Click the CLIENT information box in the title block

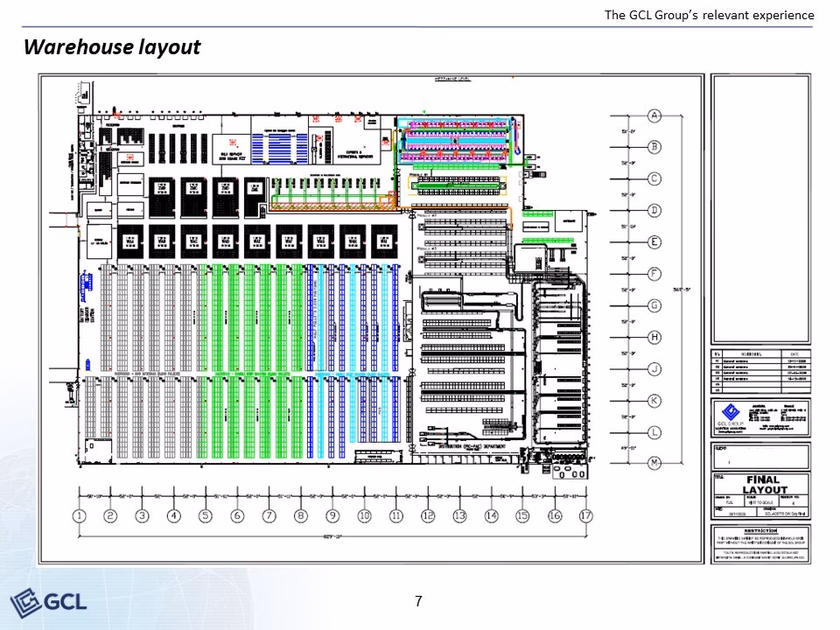(759, 455)
